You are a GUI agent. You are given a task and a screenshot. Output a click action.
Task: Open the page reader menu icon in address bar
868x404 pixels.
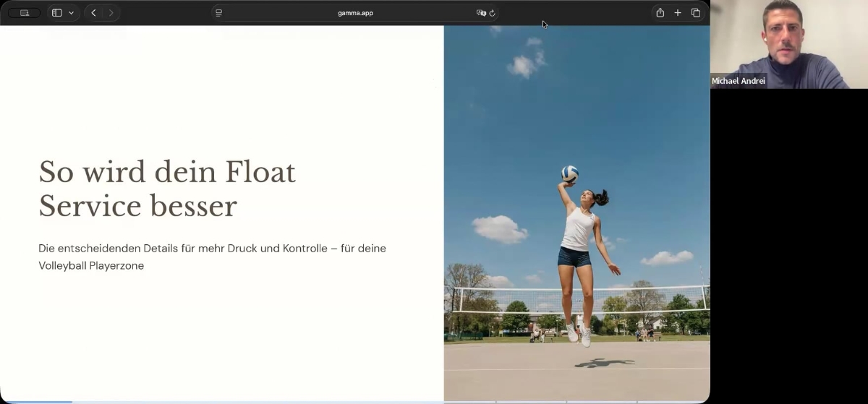(218, 13)
